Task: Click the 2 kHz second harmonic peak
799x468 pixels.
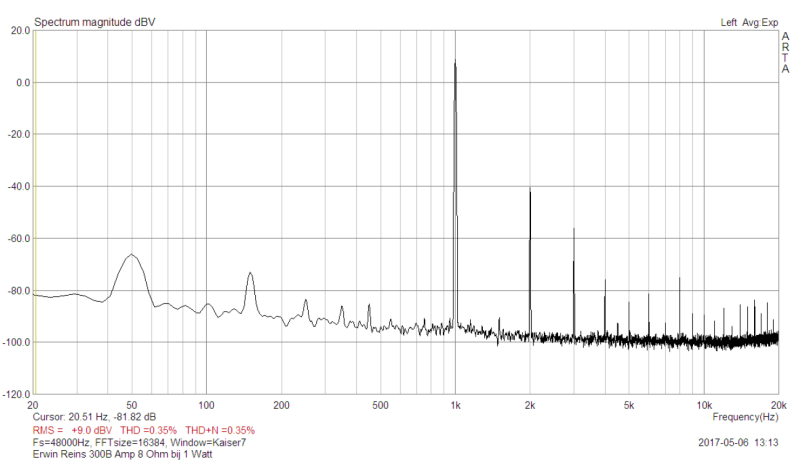Action: (530, 190)
